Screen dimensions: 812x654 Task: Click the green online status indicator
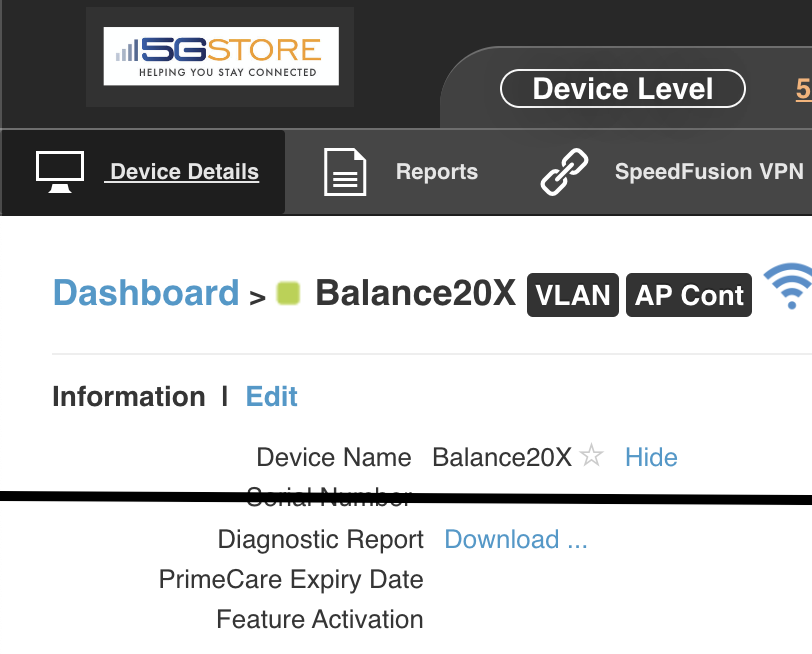(288, 293)
